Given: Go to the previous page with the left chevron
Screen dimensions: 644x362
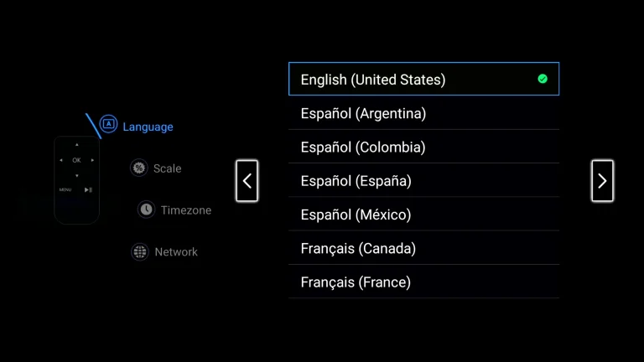Looking at the screenshot, I should (x=247, y=181).
